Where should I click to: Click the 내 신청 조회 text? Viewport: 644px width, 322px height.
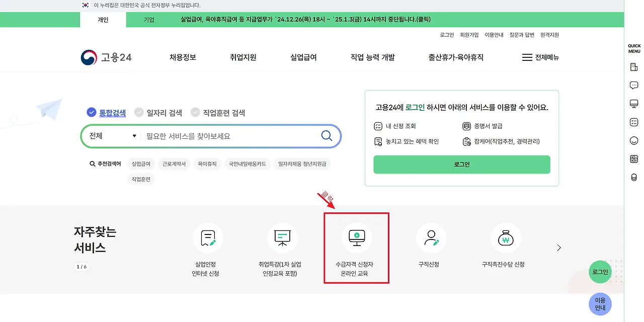tap(400, 126)
